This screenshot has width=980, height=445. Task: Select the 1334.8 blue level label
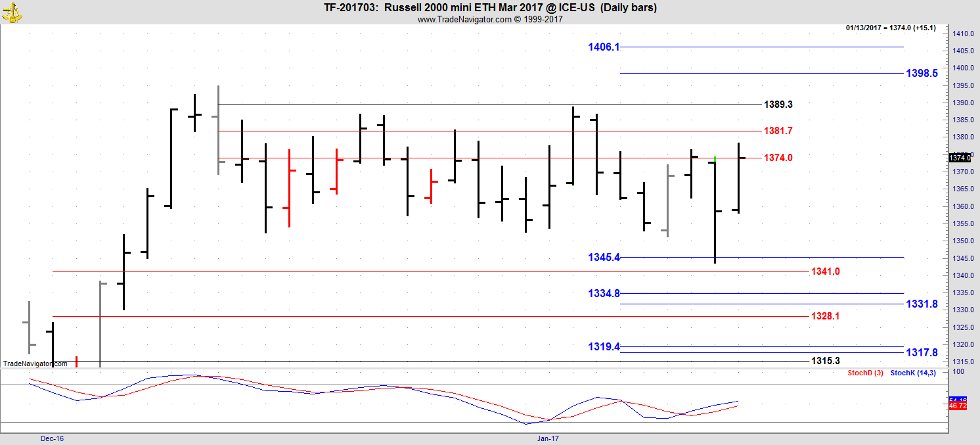(x=604, y=294)
